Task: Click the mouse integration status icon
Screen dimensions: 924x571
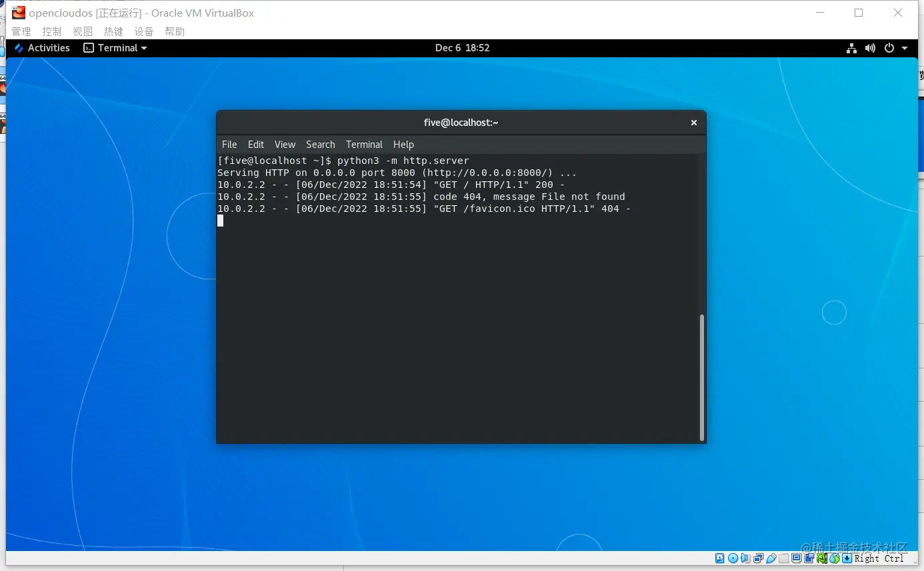Action: click(835, 558)
